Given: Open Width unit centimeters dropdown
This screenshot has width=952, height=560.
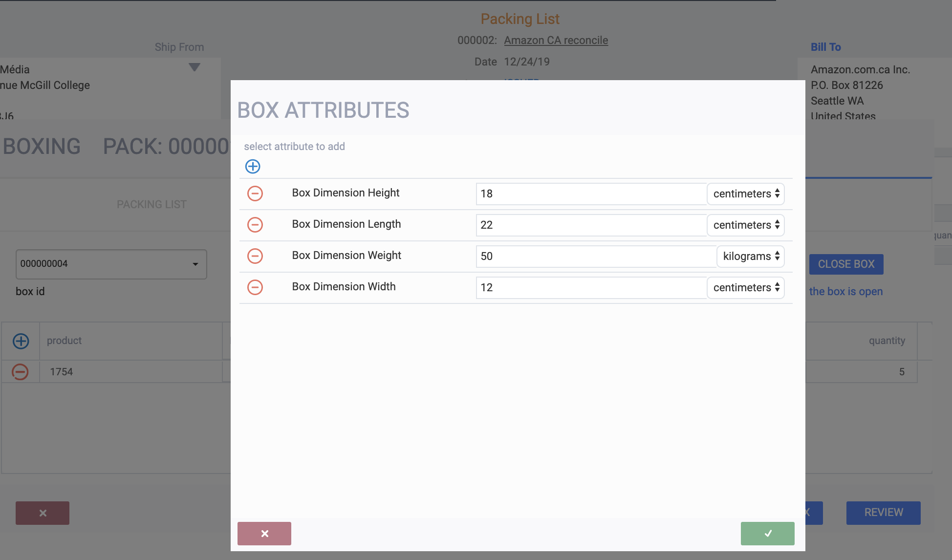Looking at the screenshot, I should tap(746, 288).
